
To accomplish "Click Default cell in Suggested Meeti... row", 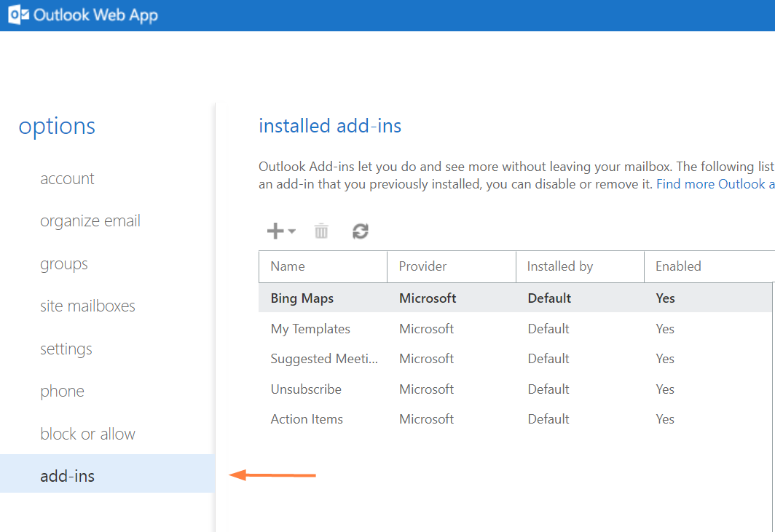I will click(x=548, y=359).
